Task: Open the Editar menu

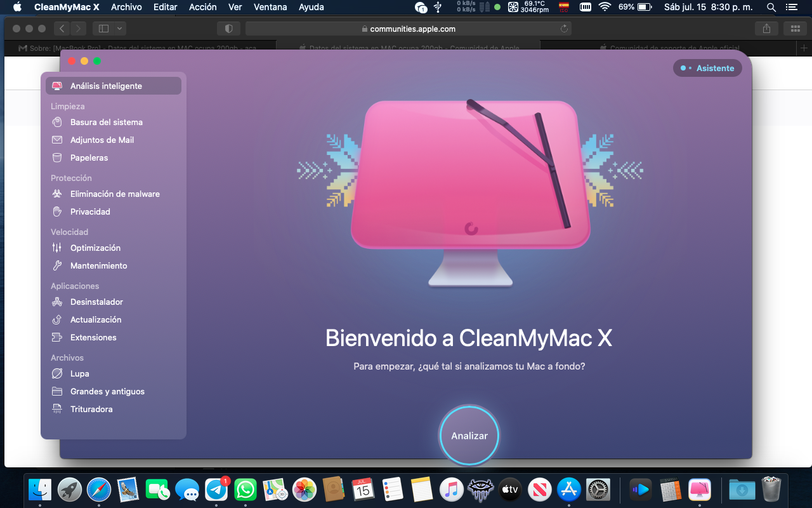Action: point(166,7)
